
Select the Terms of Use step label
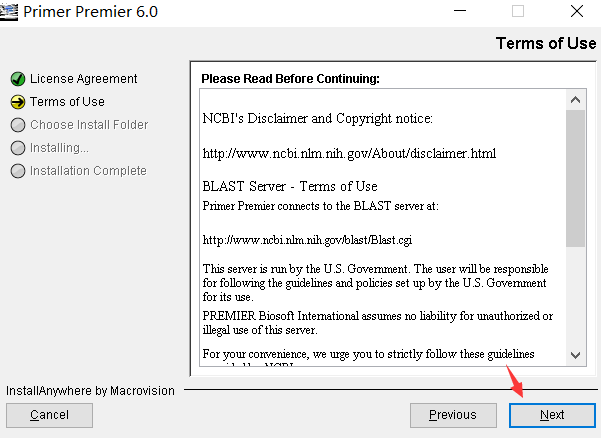tap(67, 102)
